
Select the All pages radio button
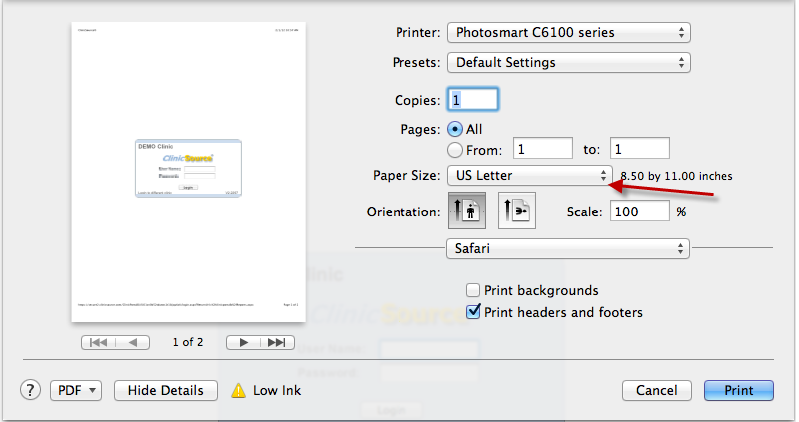coord(455,129)
